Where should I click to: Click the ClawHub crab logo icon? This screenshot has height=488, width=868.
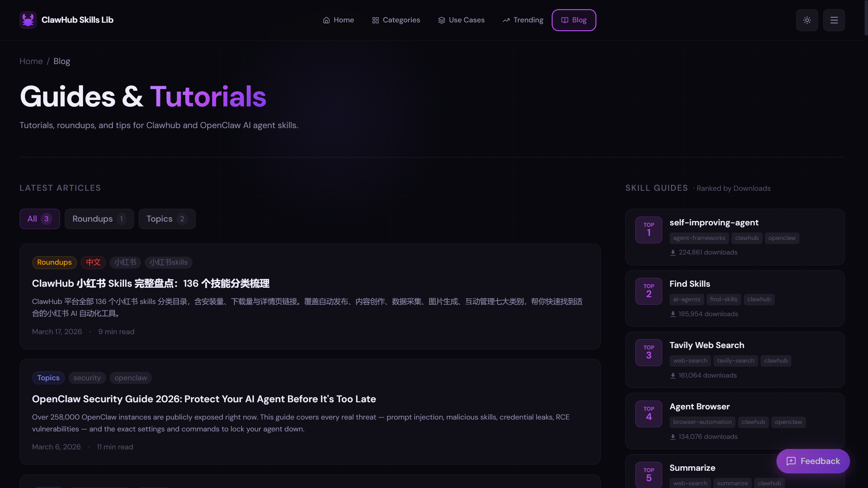tap(28, 20)
